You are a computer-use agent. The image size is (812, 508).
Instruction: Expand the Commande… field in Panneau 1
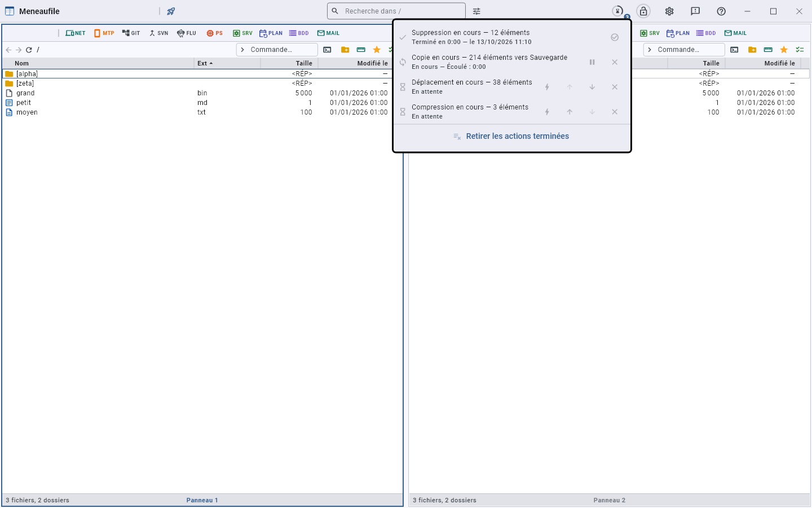(277, 50)
